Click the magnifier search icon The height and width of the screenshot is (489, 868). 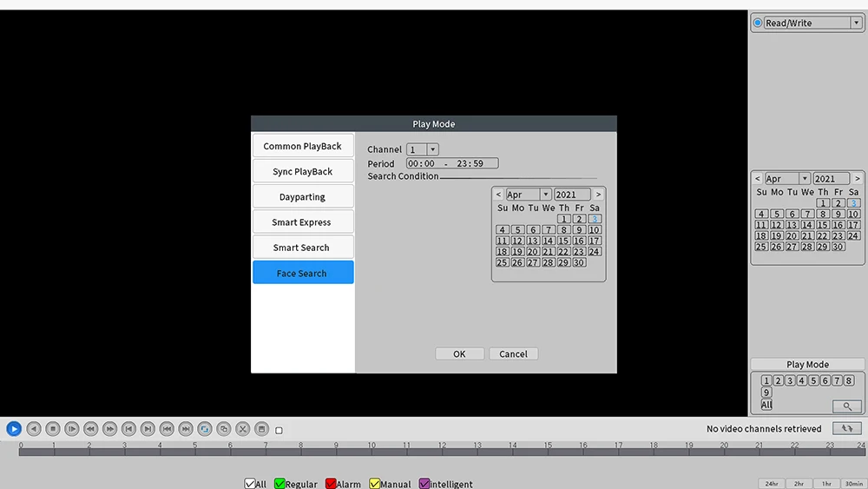pyautogui.click(x=847, y=406)
